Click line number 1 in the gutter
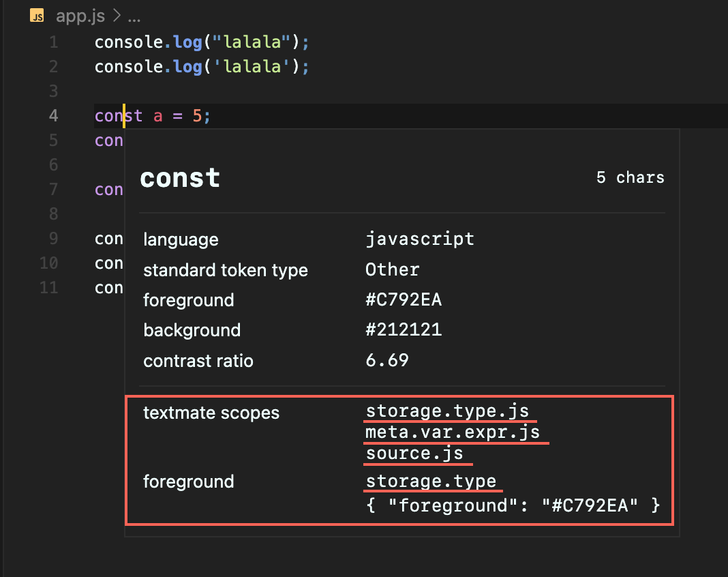 tap(53, 42)
